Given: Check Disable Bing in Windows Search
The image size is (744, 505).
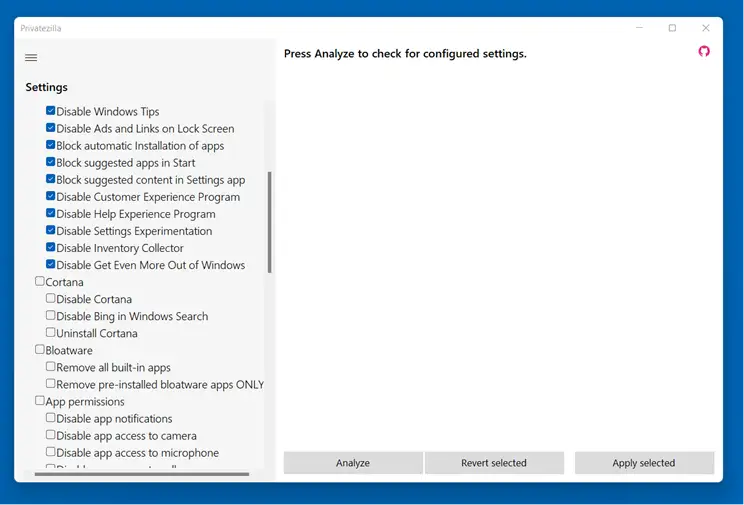Looking at the screenshot, I should pos(51,316).
